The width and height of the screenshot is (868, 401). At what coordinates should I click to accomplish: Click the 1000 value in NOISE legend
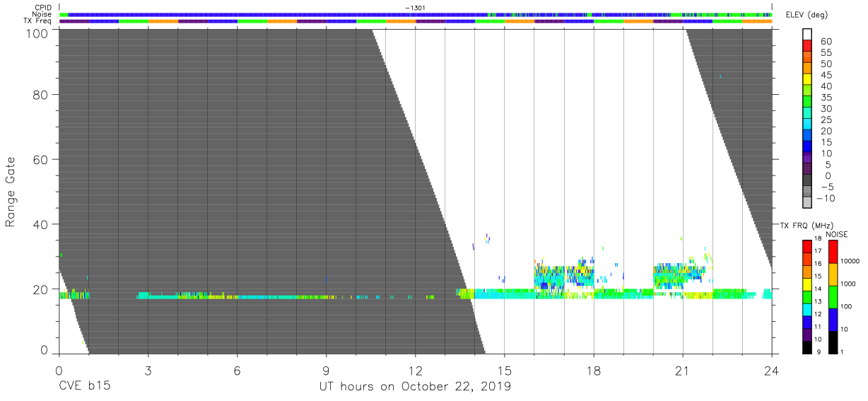tap(849, 284)
